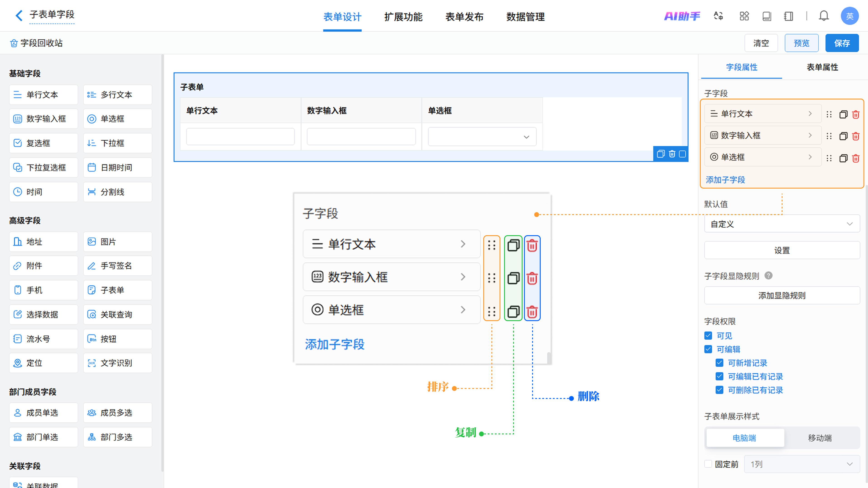Toggle the 可新增记录 checkbox
This screenshot has height=488, width=868.
pyautogui.click(x=719, y=363)
